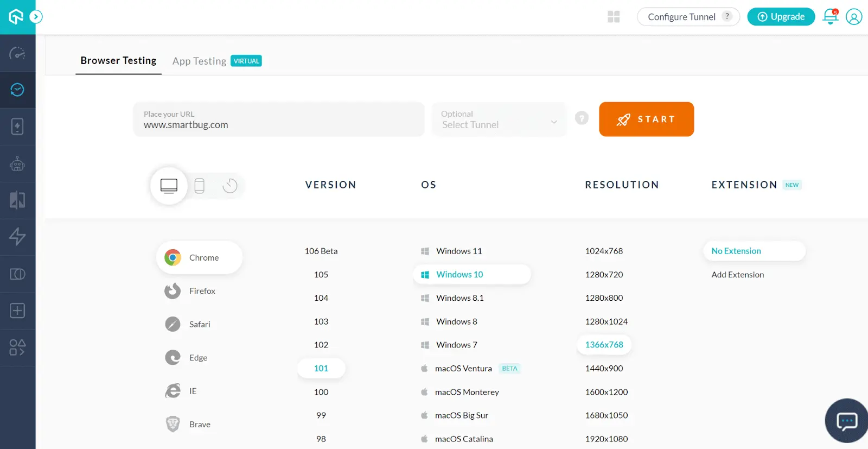Image resolution: width=868 pixels, height=449 pixels.
Task: Open the grid apps icon in header
Action: pos(614,17)
